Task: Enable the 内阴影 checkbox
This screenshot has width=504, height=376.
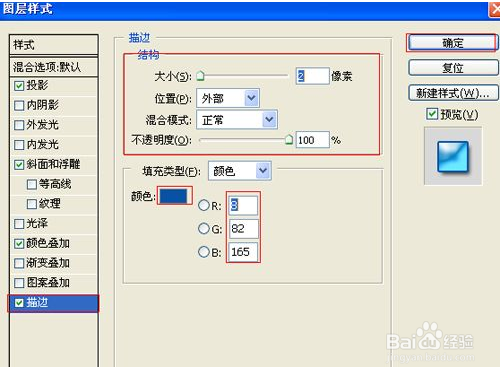Action: tap(19, 105)
